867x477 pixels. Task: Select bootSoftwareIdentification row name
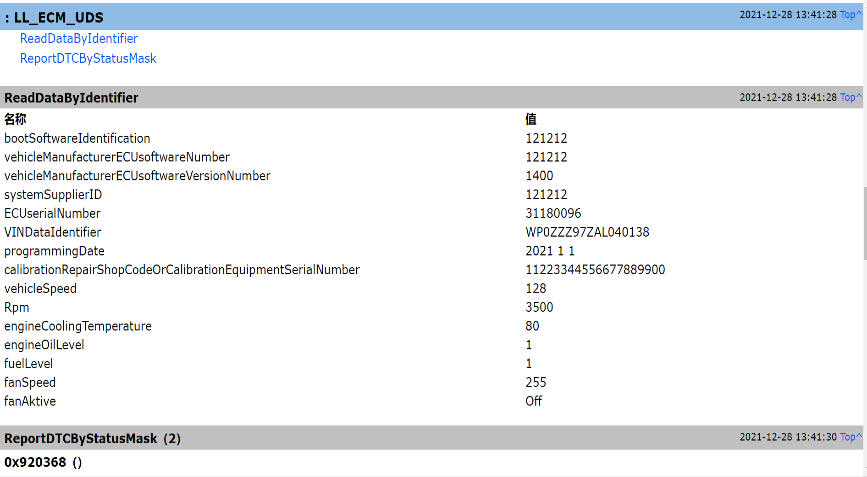[77, 138]
